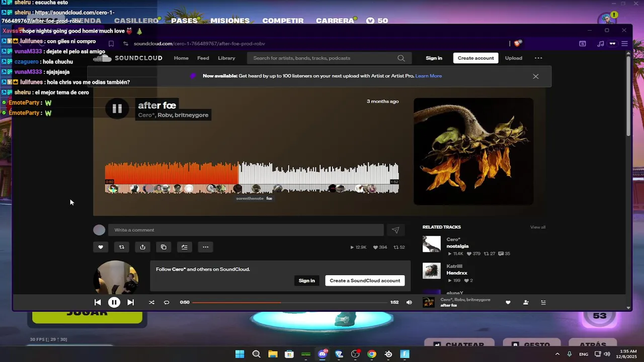Click the Hendrxx track thumbnail
The height and width of the screenshot is (362, 644).
pyautogui.click(x=432, y=271)
